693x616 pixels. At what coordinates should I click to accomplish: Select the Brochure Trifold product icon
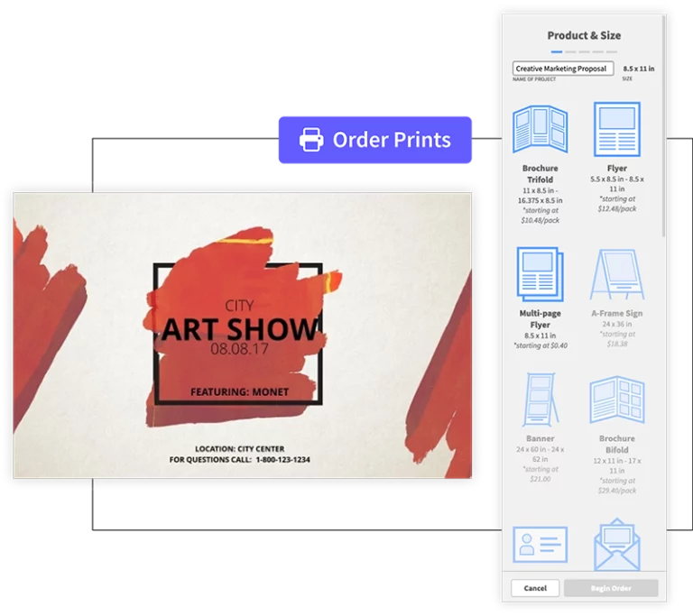click(540, 130)
